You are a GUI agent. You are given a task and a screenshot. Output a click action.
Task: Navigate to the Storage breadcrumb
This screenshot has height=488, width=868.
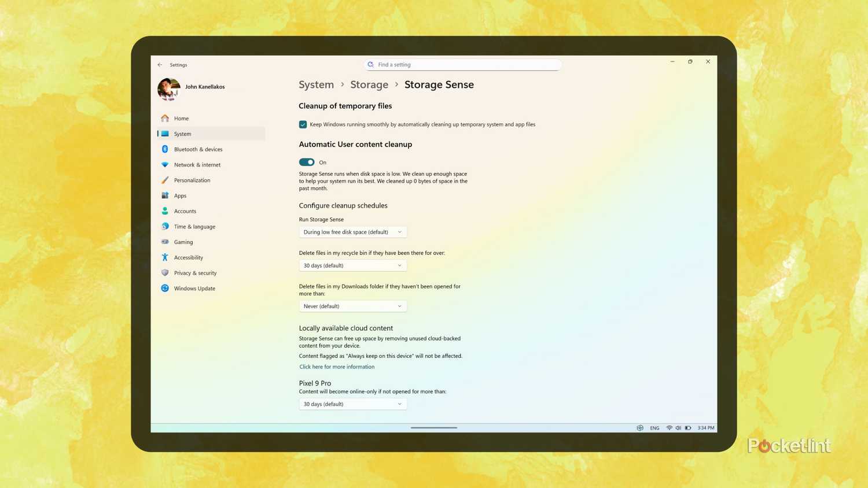coord(369,84)
